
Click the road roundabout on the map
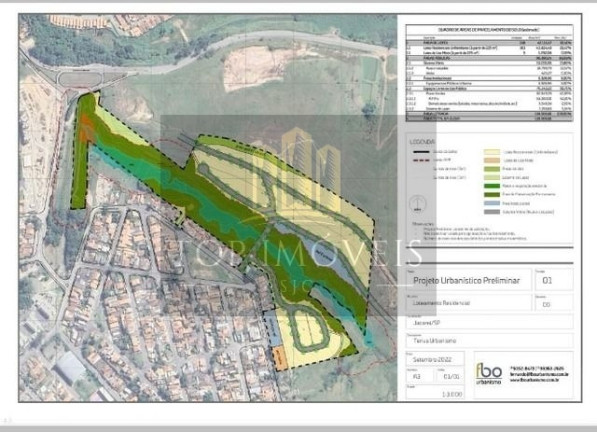(x=80, y=80)
